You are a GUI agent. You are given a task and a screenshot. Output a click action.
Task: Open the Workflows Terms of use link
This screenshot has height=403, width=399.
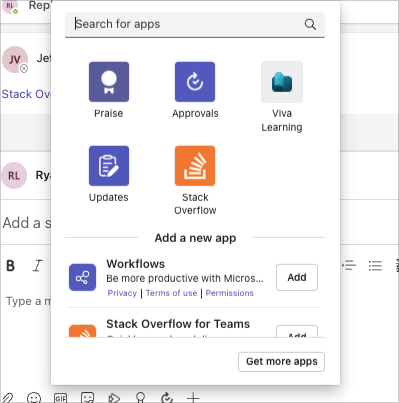coord(171,293)
